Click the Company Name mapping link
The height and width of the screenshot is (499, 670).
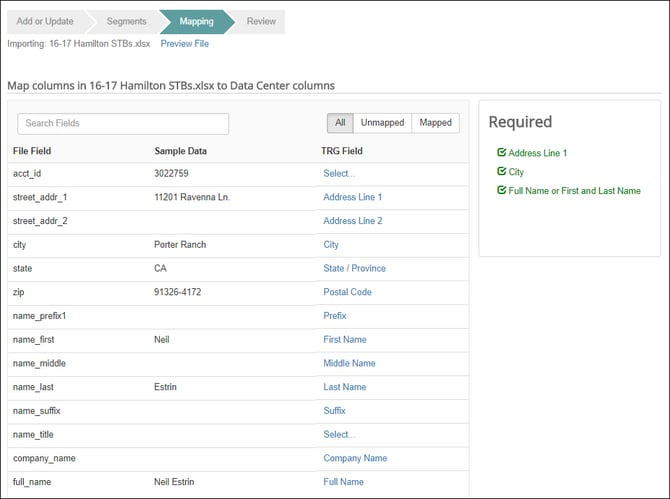click(x=355, y=458)
